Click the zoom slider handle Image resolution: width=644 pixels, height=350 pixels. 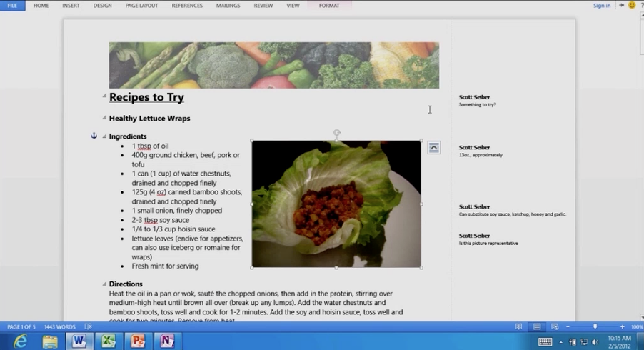(x=595, y=326)
